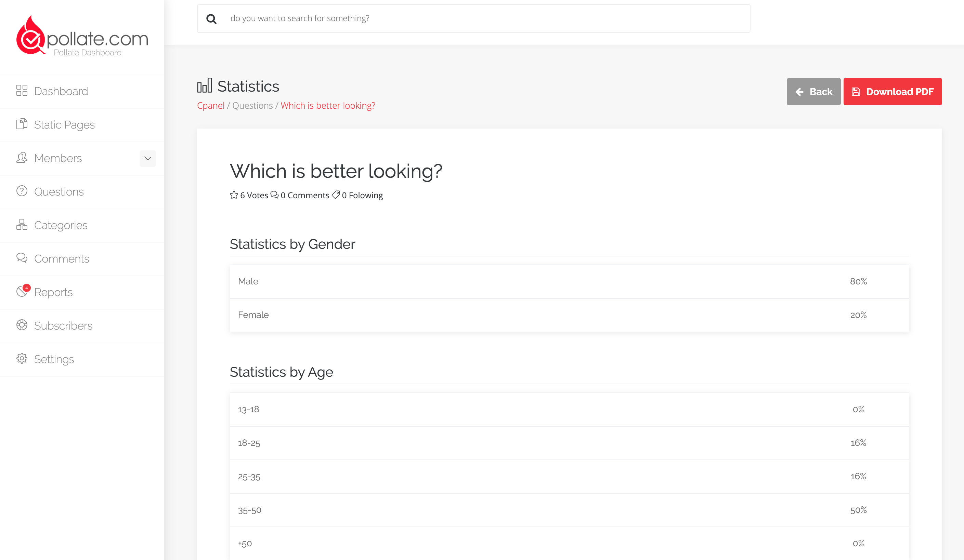The width and height of the screenshot is (964, 560).
Task: Go to Comments in sidebar
Action: [61, 259]
